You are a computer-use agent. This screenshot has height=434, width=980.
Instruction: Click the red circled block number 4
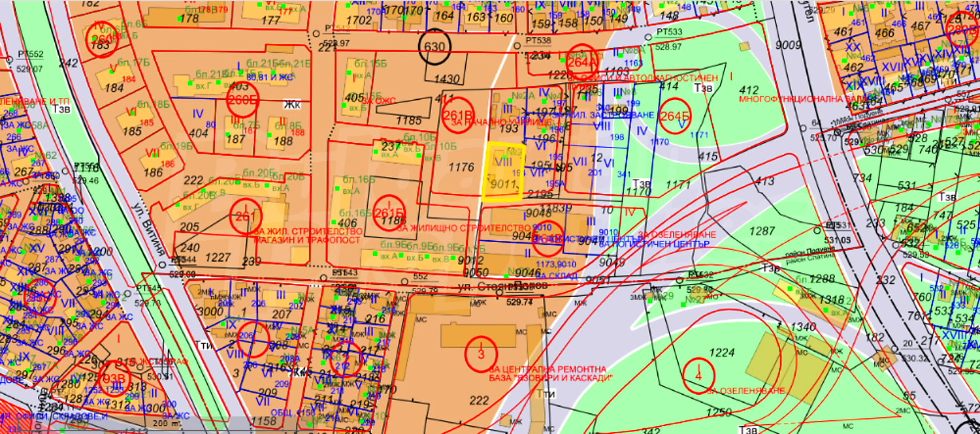click(x=699, y=375)
